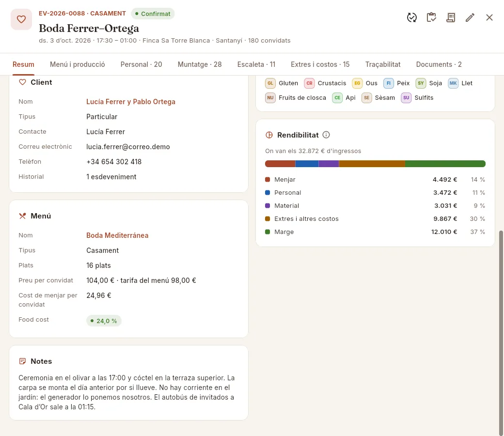Click the 'Extres i altres costos' legend label
The height and width of the screenshot is (436, 504).
[306, 219]
